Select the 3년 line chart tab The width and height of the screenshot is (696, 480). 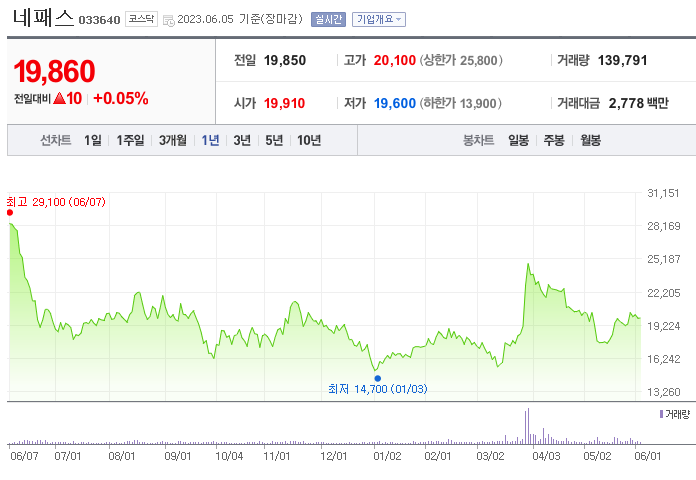point(242,140)
